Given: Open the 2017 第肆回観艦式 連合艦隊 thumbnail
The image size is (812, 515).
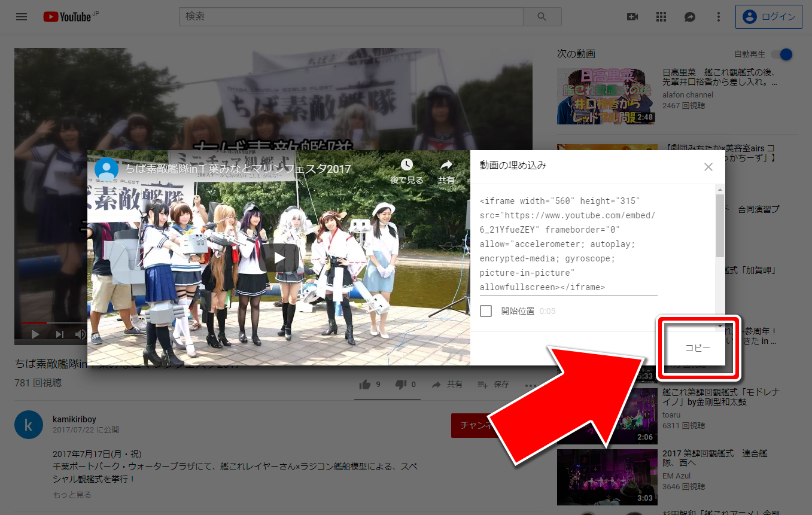Looking at the screenshot, I should pos(607,477).
